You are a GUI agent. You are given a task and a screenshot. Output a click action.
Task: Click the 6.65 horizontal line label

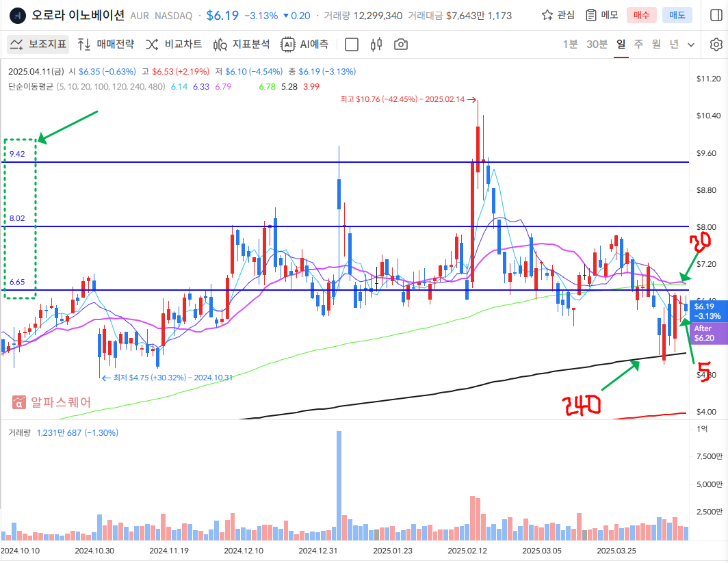pos(17,282)
